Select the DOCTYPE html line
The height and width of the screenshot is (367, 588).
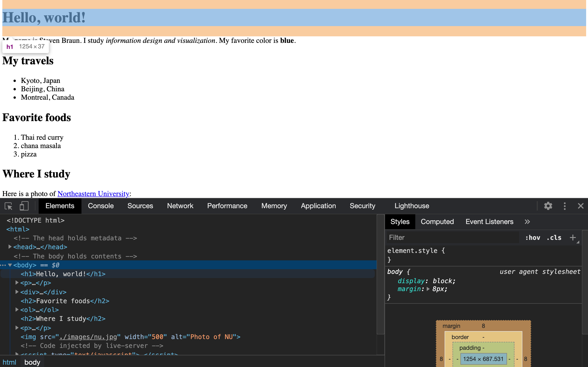click(36, 220)
